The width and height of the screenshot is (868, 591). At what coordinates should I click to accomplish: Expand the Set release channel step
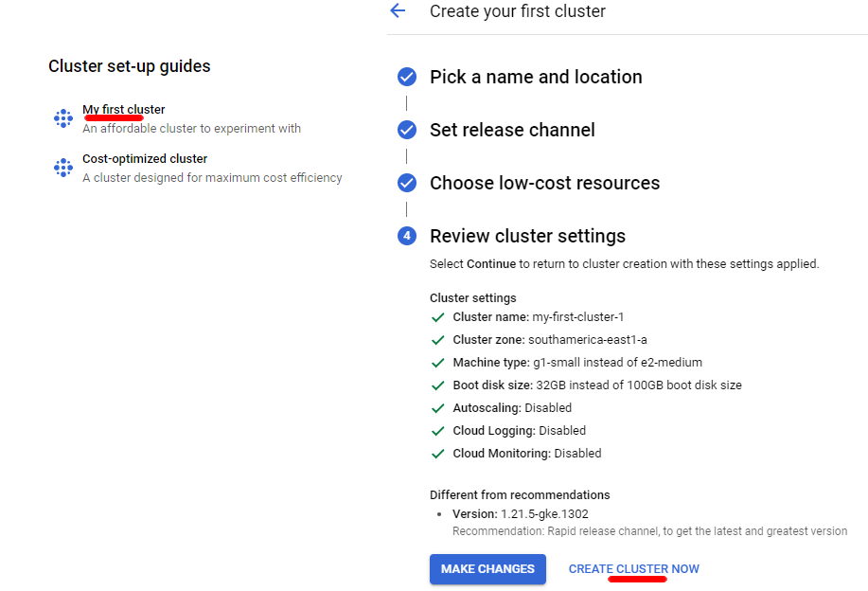coord(512,130)
